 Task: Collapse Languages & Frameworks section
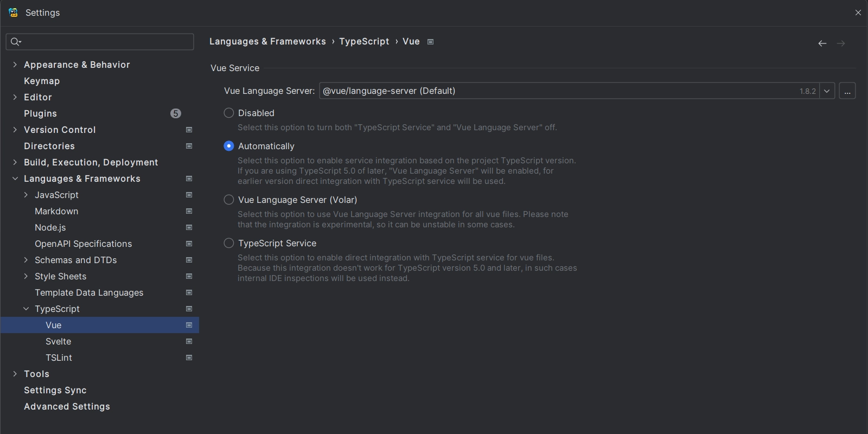click(15, 178)
